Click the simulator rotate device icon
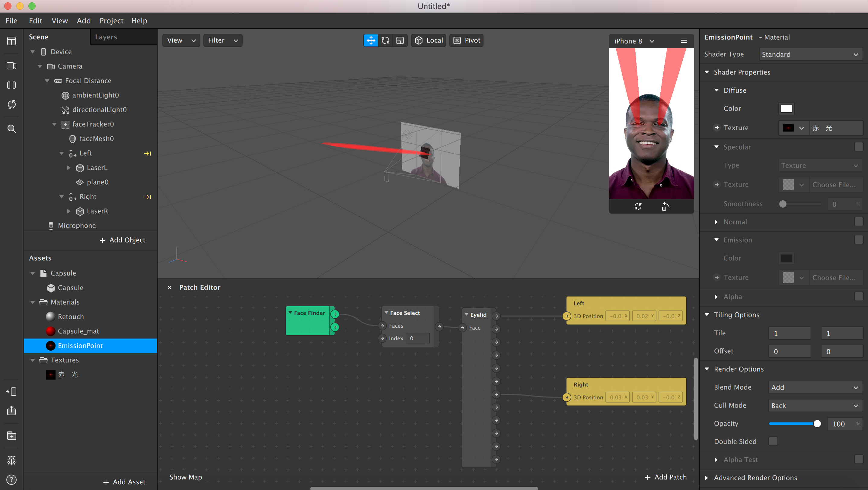This screenshot has height=490, width=868. click(665, 206)
